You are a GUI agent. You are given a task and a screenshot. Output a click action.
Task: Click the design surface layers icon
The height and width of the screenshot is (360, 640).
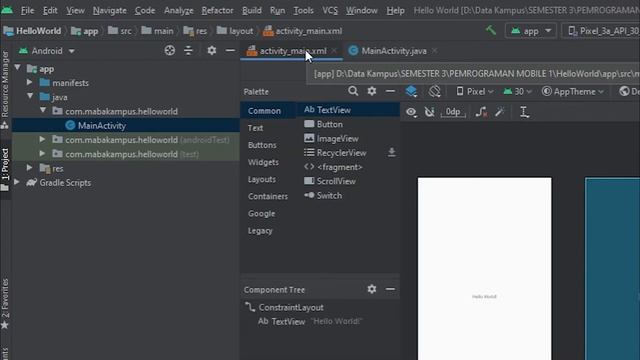[411, 91]
